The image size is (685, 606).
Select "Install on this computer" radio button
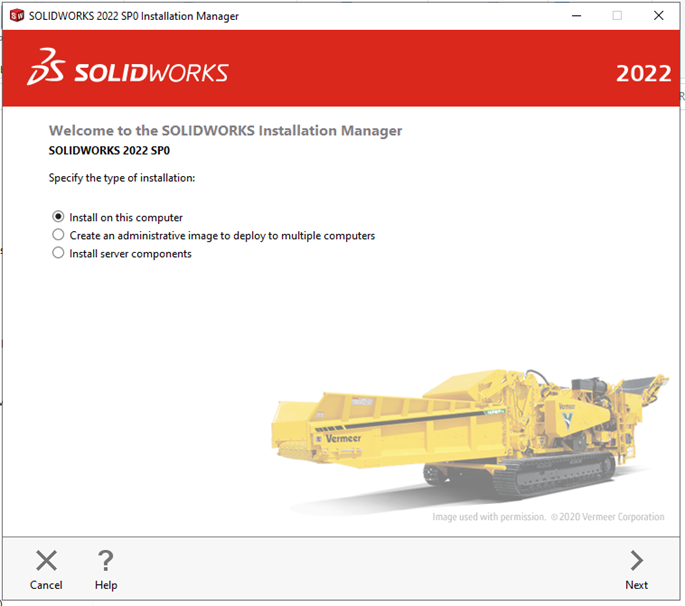point(58,217)
